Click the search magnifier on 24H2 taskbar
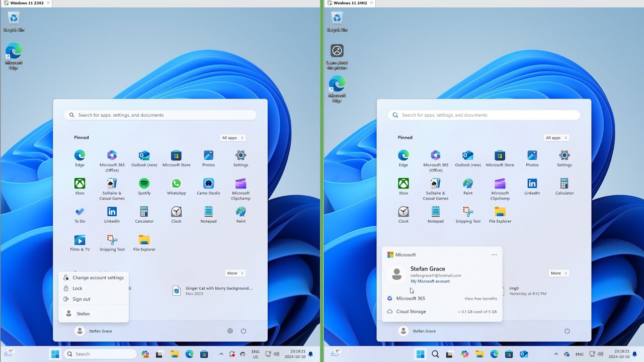This screenshot has width=644, height=362. pyautogui.click(x=435, y=354)
